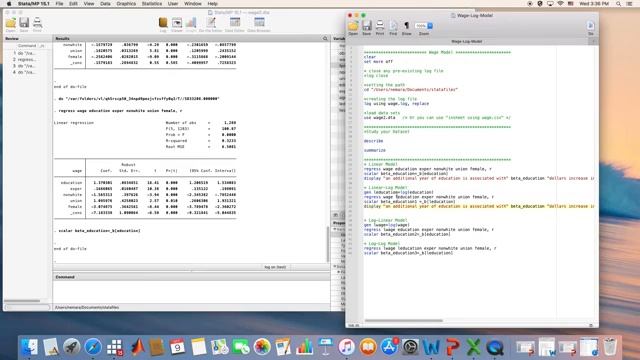Open the Statistics menu
Screen dimensions: 640x360
click(152, 3)
